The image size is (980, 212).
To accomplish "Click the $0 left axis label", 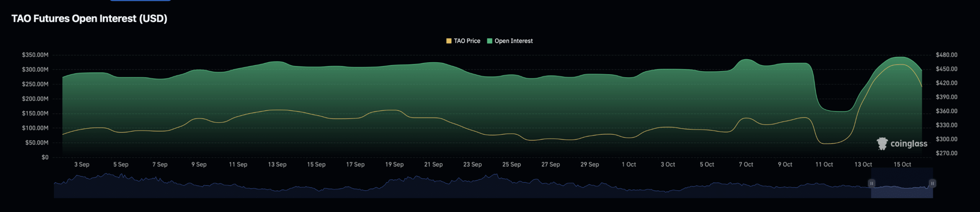I will (45, 157).
